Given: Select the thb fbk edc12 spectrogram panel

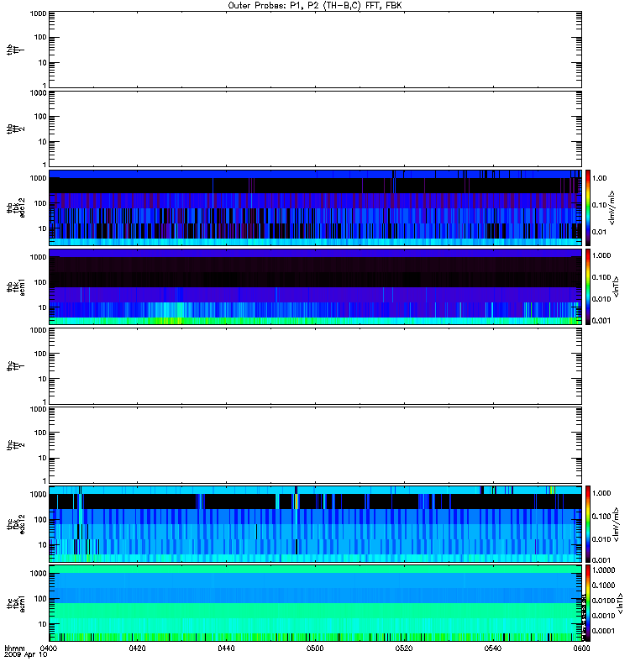Looking at the screenshot, I should [315, 207].
